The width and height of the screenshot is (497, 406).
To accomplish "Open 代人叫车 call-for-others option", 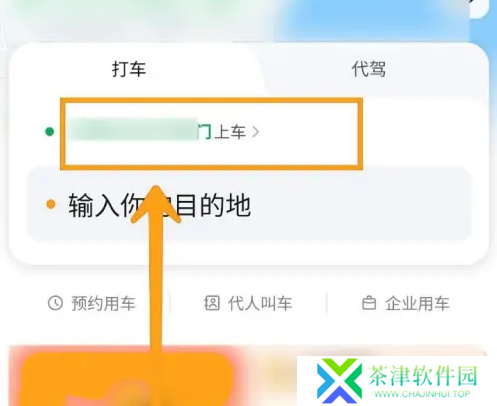I will click(248, 303).
